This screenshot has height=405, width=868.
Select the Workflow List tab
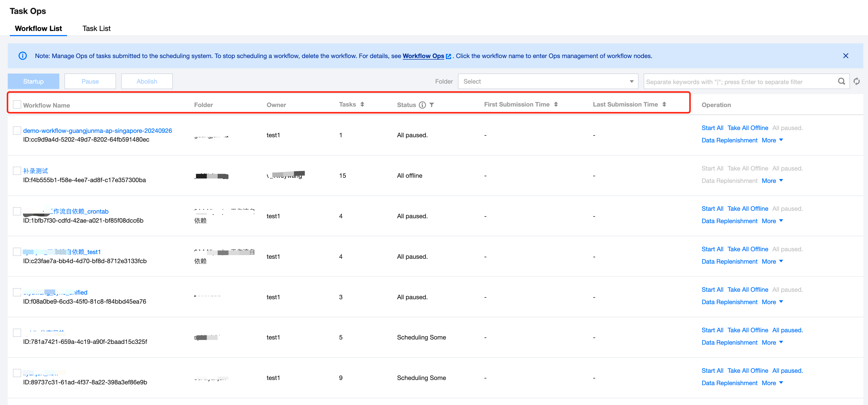[38, 28]
